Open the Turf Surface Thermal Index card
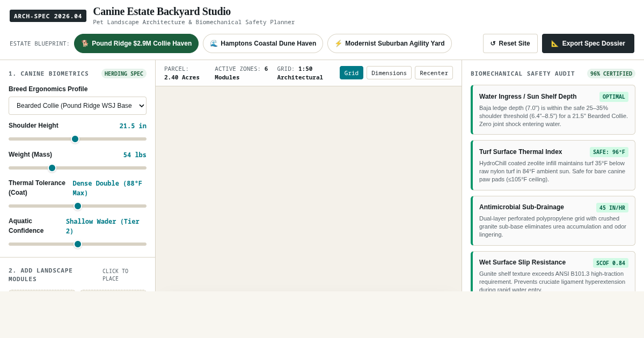Screen dimensions: 644x338 [553, 165]
